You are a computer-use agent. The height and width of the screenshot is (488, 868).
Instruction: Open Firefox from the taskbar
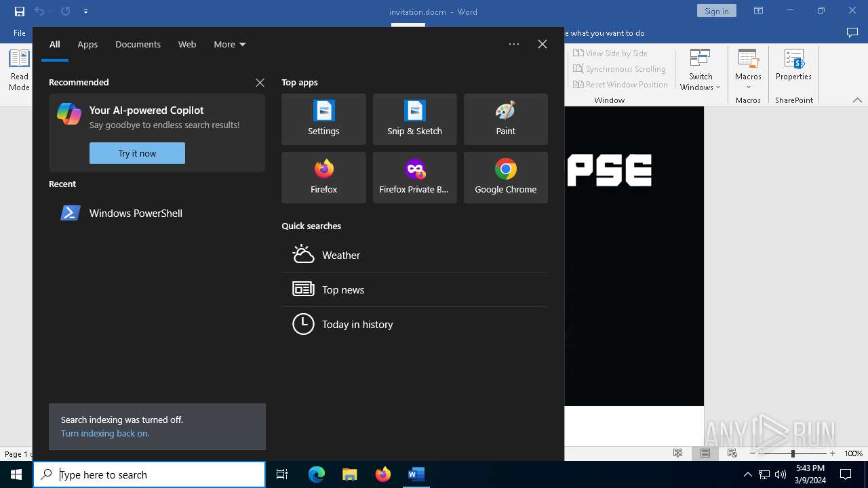(383, 474)
